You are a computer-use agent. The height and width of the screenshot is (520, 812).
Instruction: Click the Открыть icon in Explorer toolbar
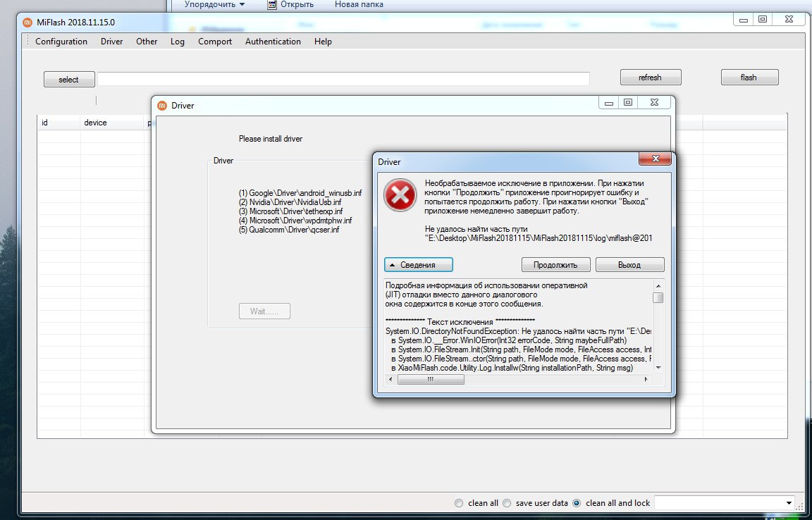tap(272, 5)
